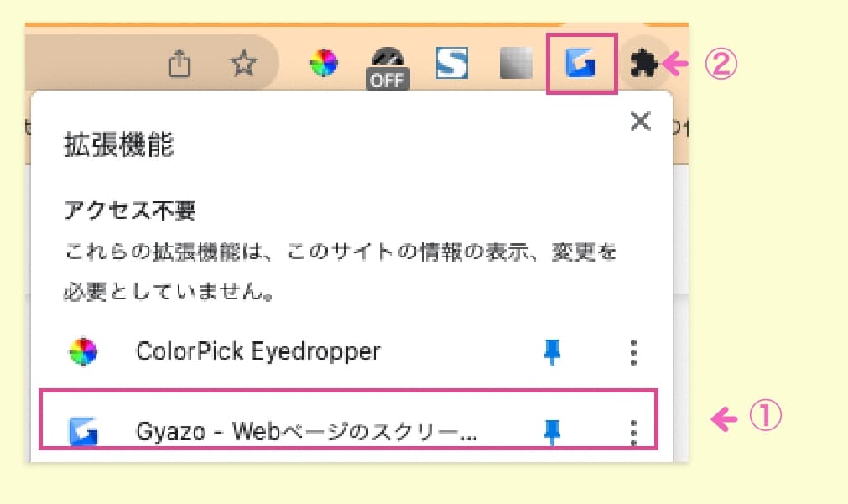Click the share icon in address bar
This screenshot has width=848, height=504.
point(179,63)
